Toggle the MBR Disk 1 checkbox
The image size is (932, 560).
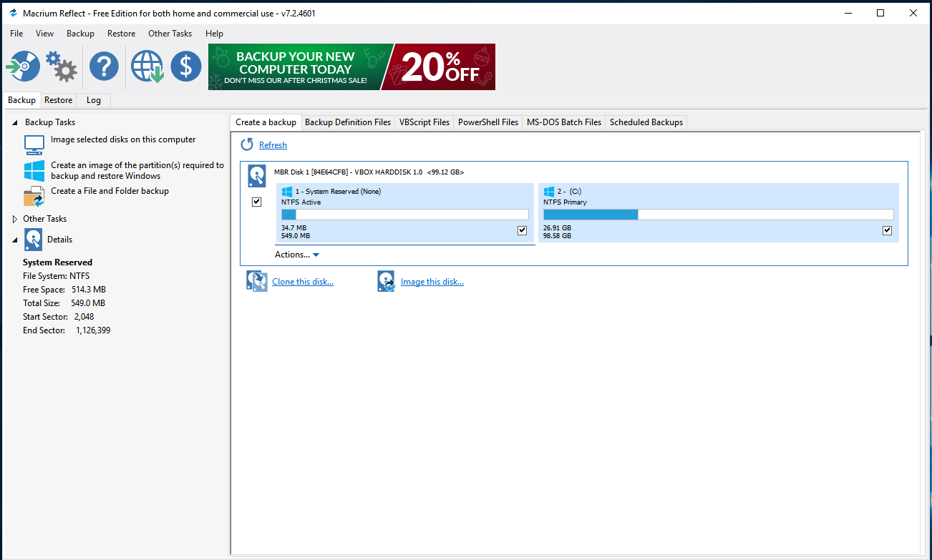(257, 202)
